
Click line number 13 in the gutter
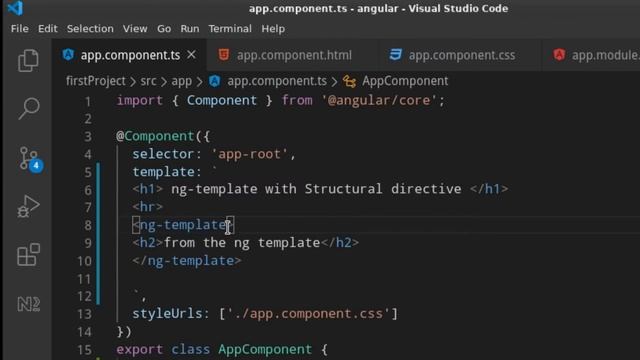pos(84,314)
